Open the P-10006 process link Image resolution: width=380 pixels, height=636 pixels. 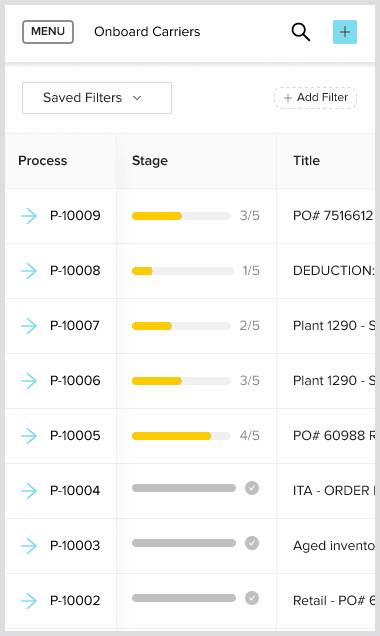click(x=75, y=380)
